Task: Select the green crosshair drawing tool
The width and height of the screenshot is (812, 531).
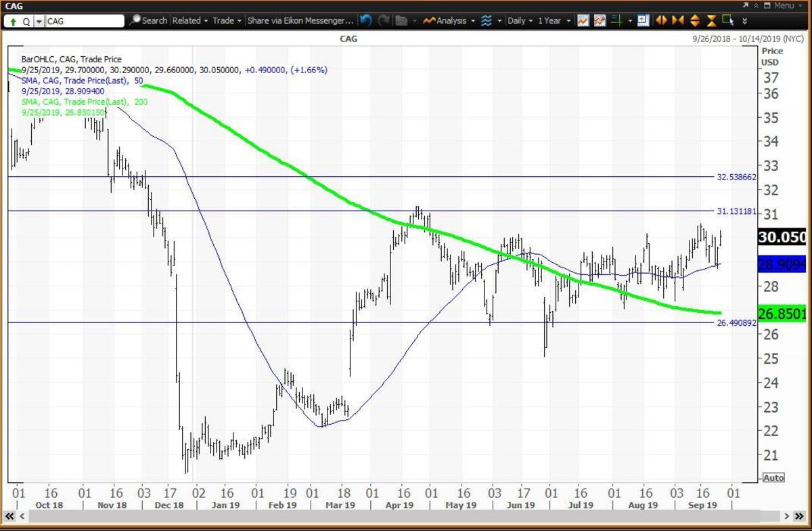Action: (x=616, y=20)
